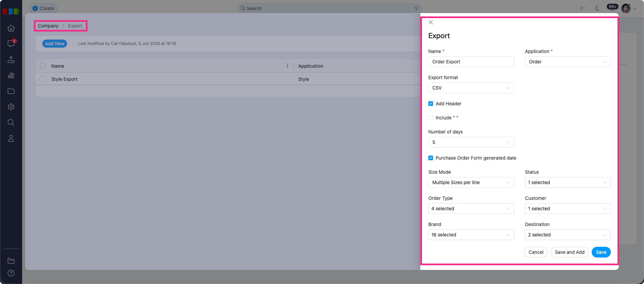Screen dimensions: 644x284
Task: Open the settings gear icon in the sidebar
Action: click(x=11, y=107)
